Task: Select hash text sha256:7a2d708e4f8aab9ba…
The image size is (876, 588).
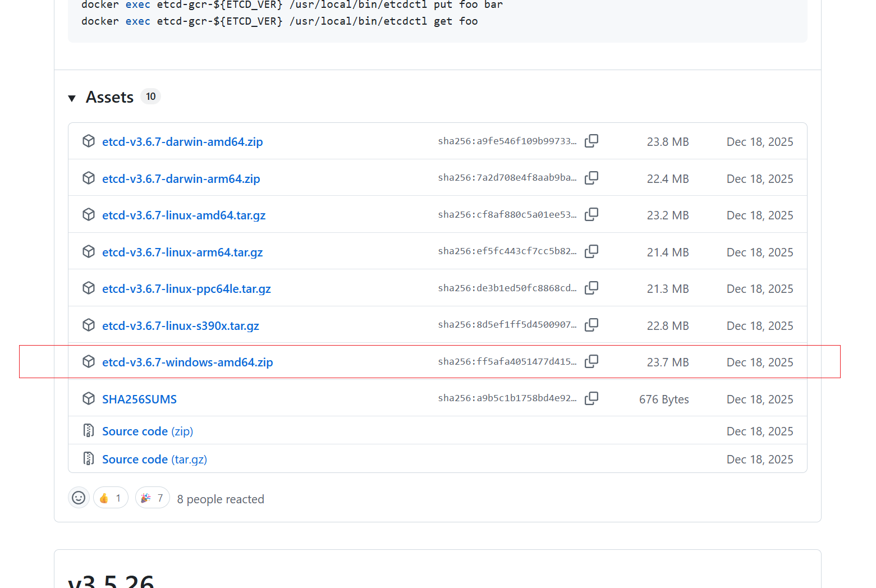Action: pos(507,177)
